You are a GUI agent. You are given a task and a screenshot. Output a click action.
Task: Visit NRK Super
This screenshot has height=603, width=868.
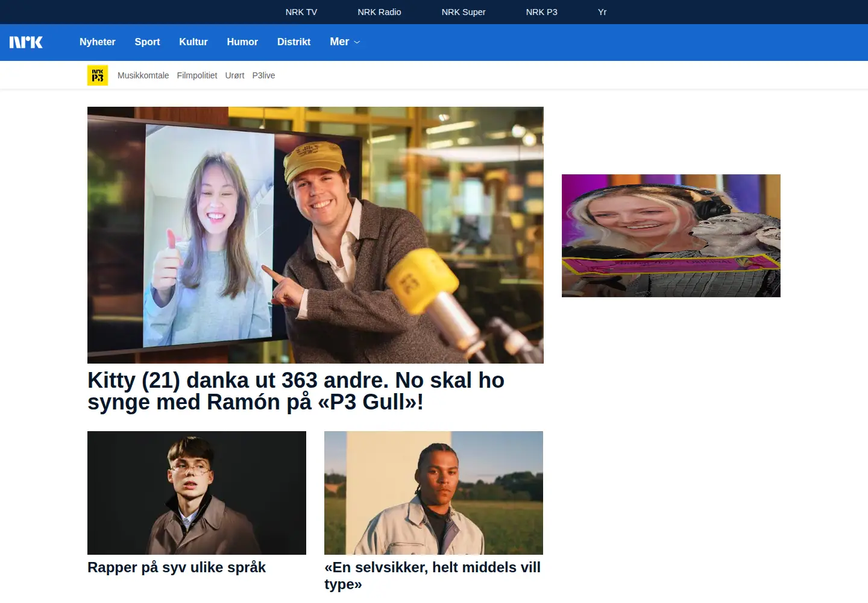(x=464, y=12)
